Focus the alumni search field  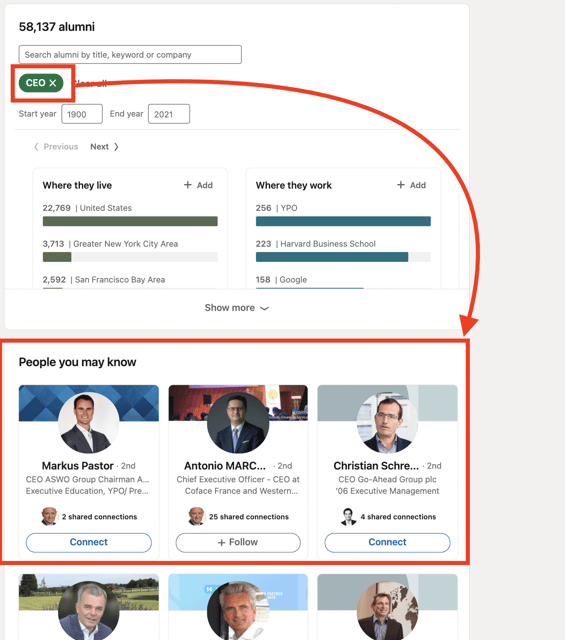click(x=130, y=55)
